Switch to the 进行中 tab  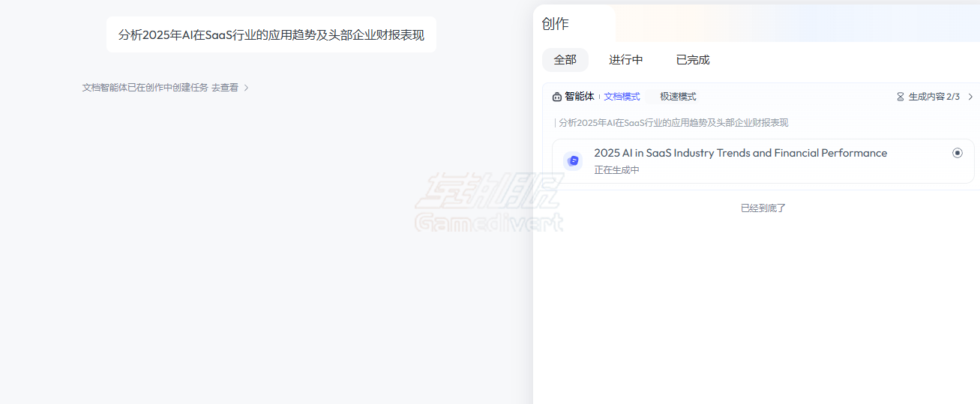tap(625, 60)
